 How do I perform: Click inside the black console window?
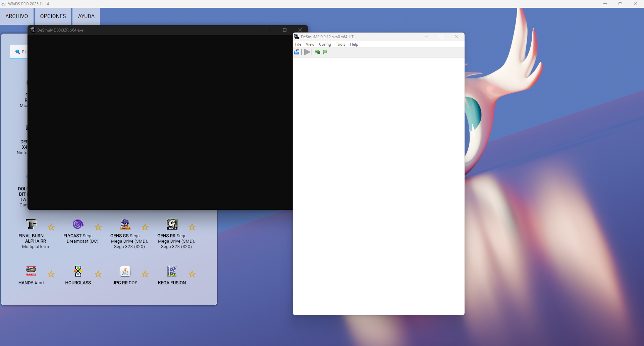click(x=160, y=122)
